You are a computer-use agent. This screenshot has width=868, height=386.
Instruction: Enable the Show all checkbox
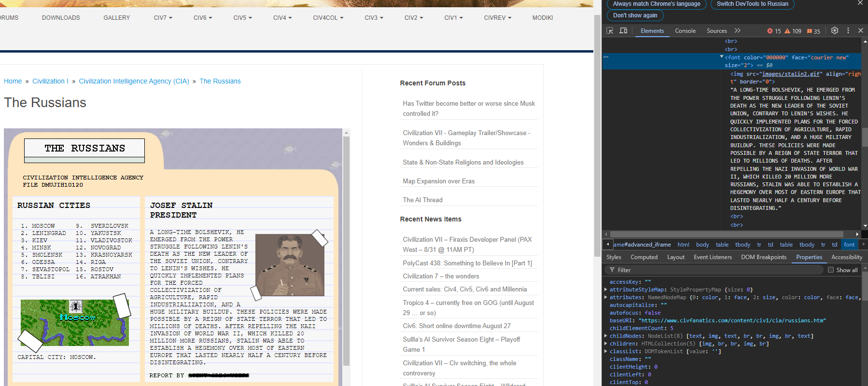click(831, 270)
